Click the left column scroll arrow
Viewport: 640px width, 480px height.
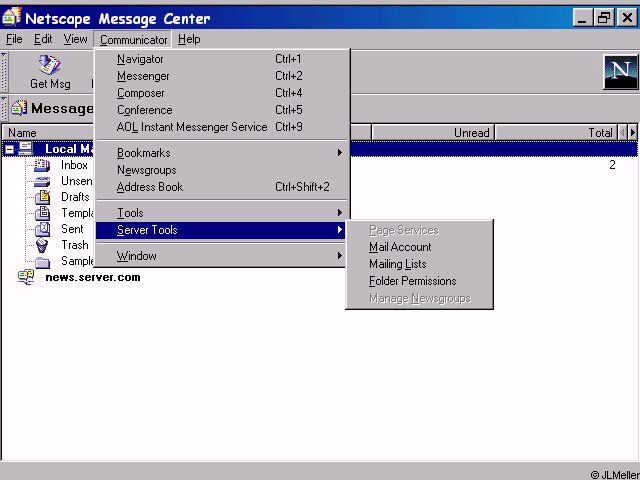coord(622,132)
